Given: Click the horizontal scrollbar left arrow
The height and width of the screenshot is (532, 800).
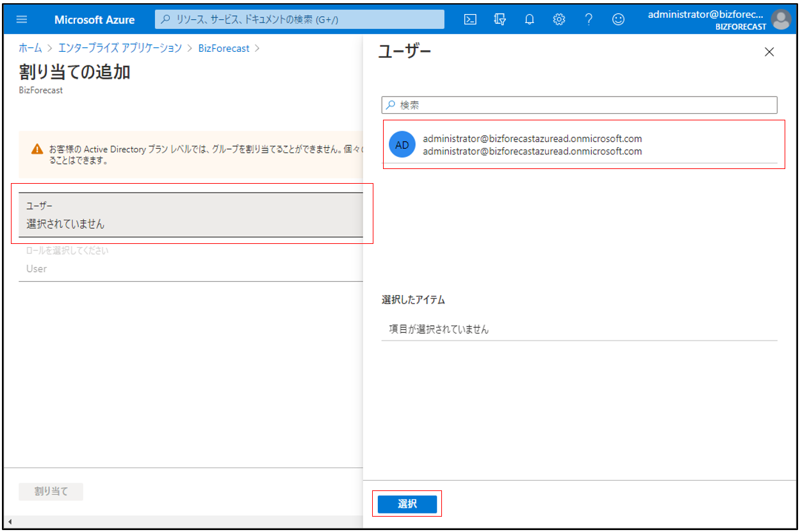Looking at the screenshot, I should tap(10, 521).
